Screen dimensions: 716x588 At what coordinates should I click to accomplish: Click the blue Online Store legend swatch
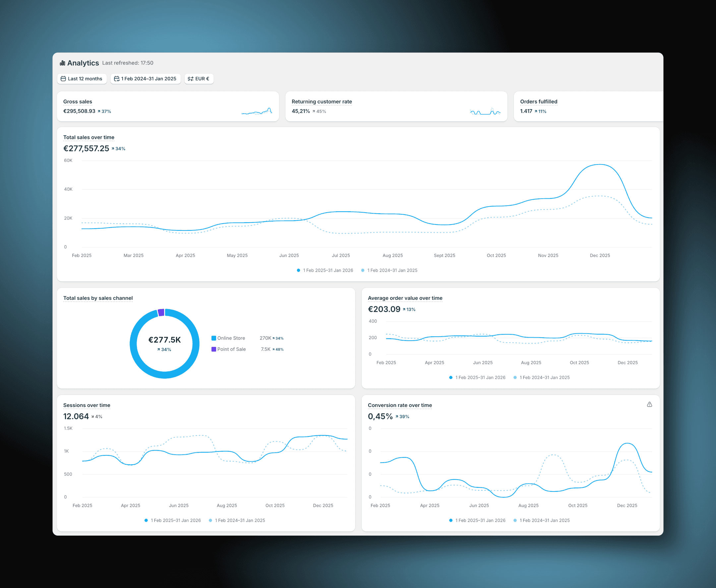click(x=213, y=338)
